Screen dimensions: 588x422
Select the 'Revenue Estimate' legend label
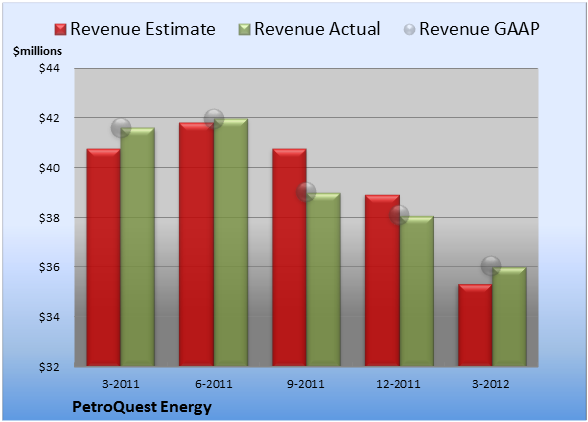coord(143,29)
